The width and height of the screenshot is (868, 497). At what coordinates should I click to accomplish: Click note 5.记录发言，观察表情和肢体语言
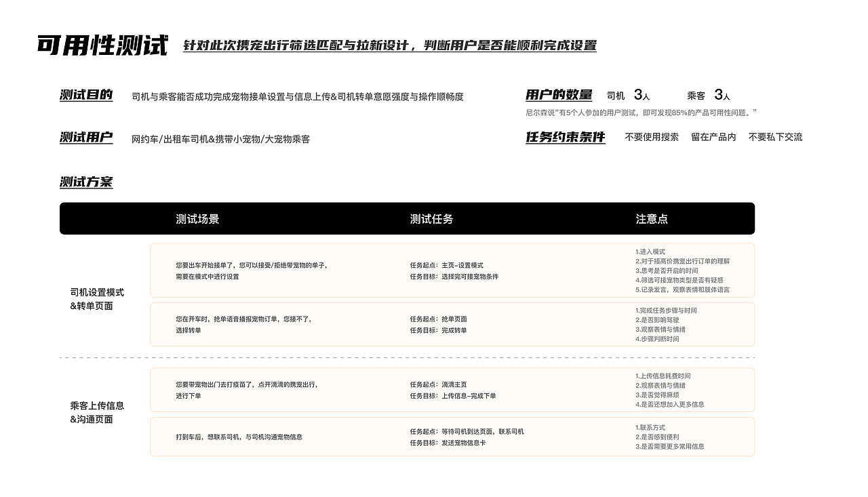click(682, 290)
